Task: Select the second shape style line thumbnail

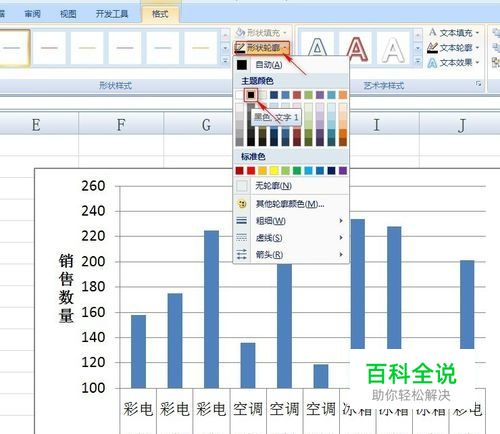Action: click(49, 48)
